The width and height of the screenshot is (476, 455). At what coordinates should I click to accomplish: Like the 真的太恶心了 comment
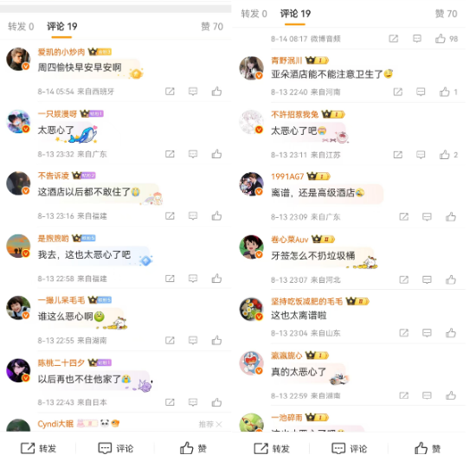click(x=451, y=395)
